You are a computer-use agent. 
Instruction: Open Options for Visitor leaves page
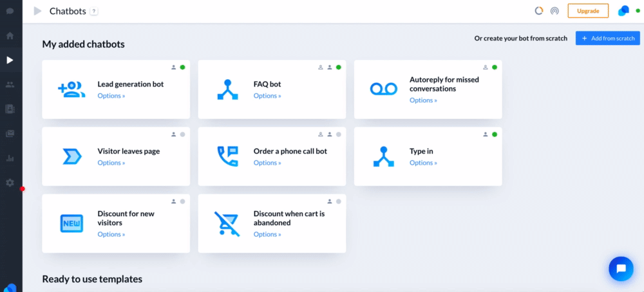pos(111,163)
